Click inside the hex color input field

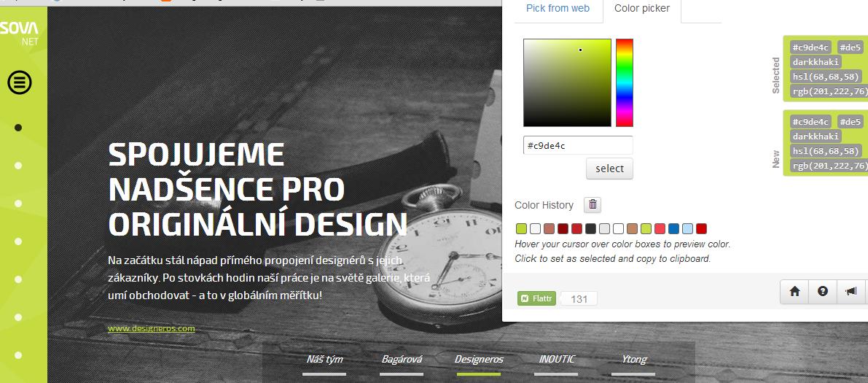click(578, 146)
